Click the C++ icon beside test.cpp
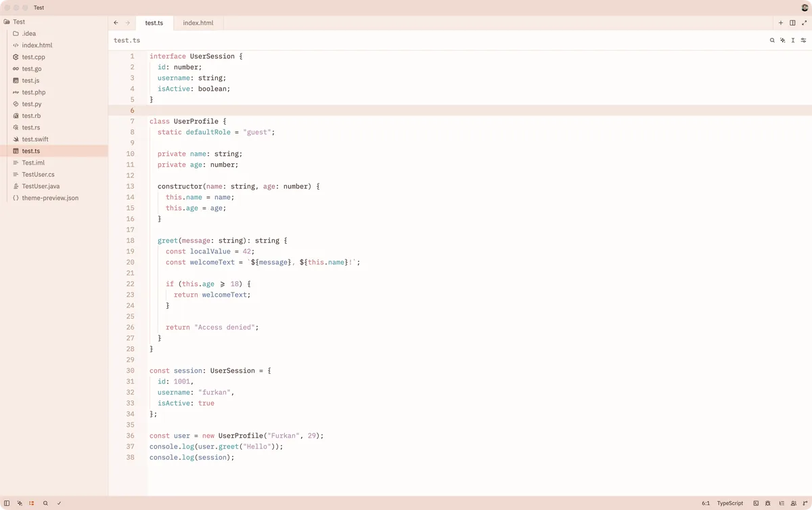 (16, 57)
